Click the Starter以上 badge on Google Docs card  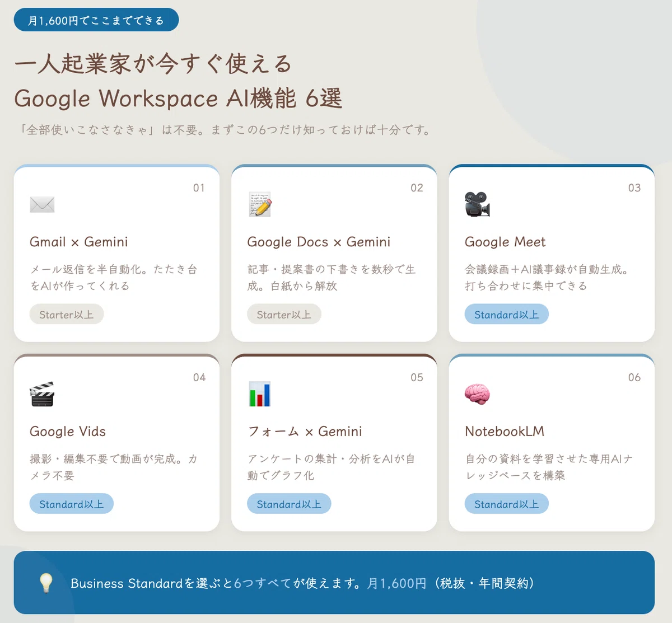pyautogui.click(x=284, y=315)
